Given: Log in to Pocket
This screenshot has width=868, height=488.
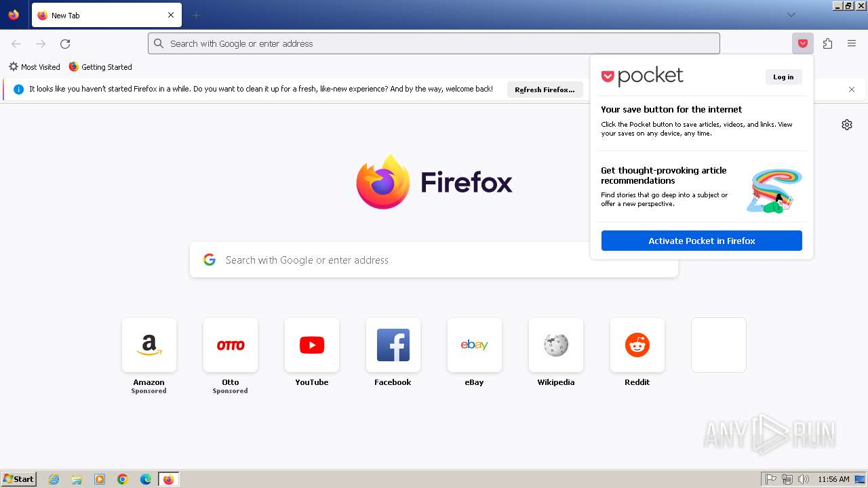Looking at the screenshot, I should 783,77.
